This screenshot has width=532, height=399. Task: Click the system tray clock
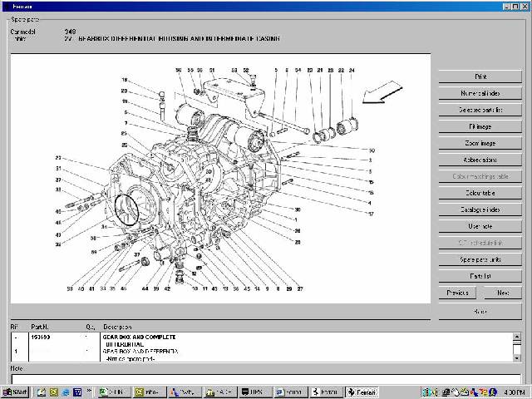coord(515,392)
